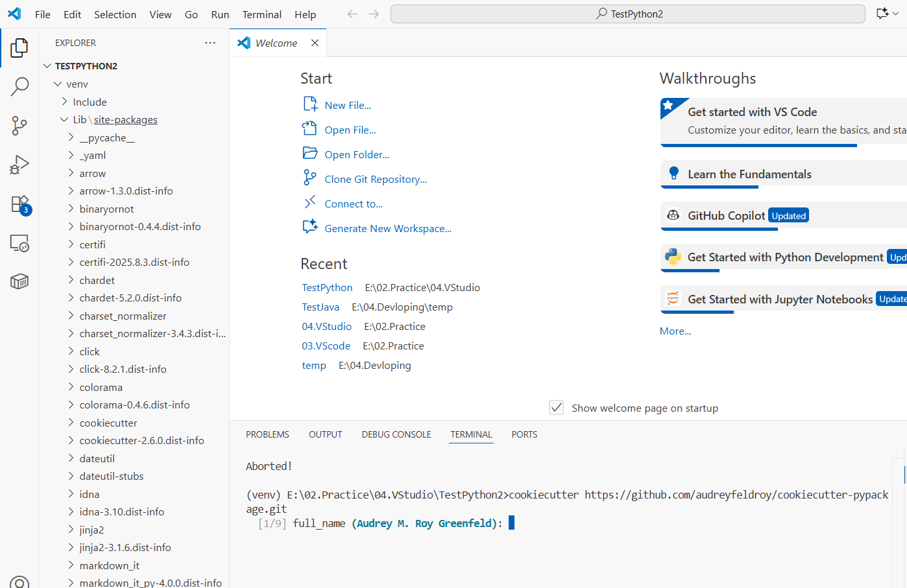Image resolution: width=907 pixels, height=588 pixels.
Task: Open Get started with VS Code walkthrough
Action: tap(784, 122)
